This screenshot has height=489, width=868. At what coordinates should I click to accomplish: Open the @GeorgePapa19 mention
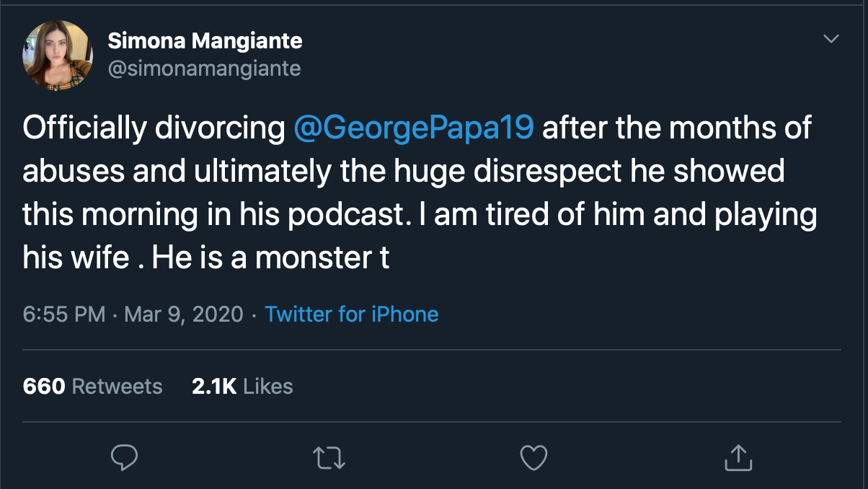tap(414, 128)
